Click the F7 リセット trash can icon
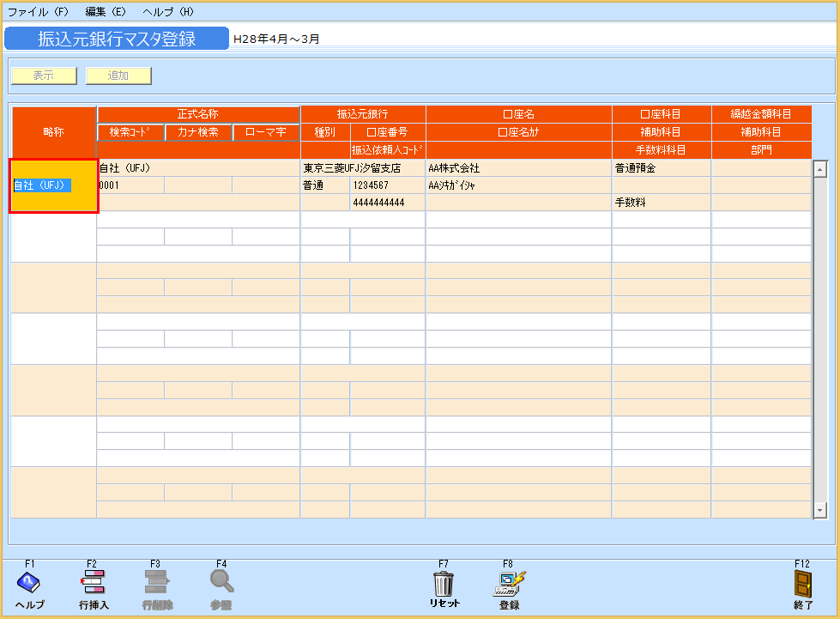The height and width of the screenshot is (619, 840). point(444,583)
